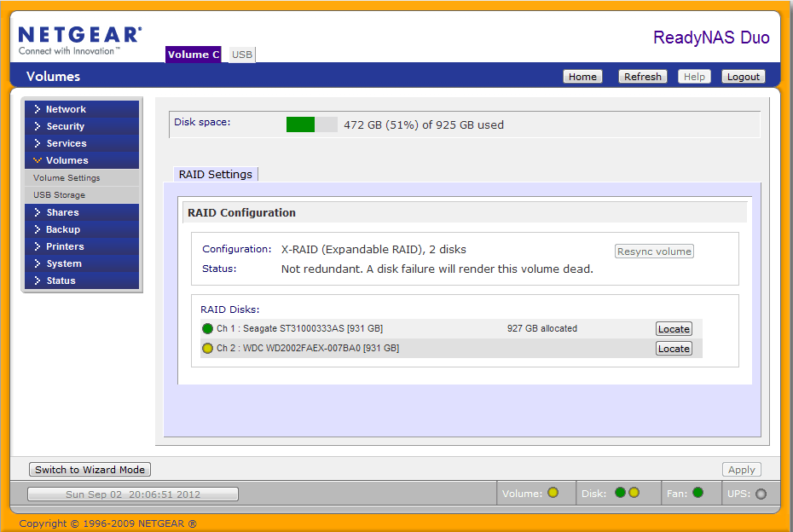Click the Apply button
The height and width of the screenshot is (532, 793).
pos(742,470)
